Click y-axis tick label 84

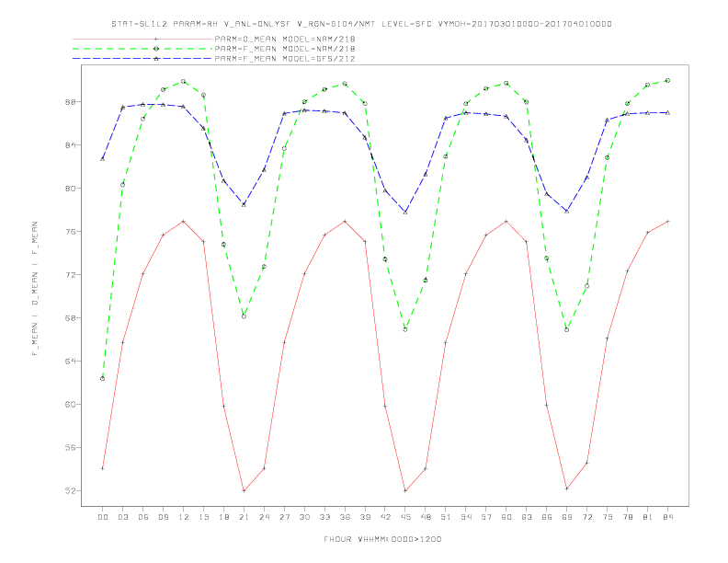pos(71,145)
